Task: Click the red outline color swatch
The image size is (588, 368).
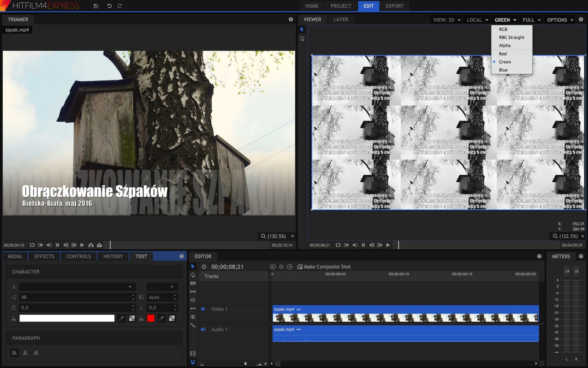Action: pyautogui.click(x=151, y=318)
